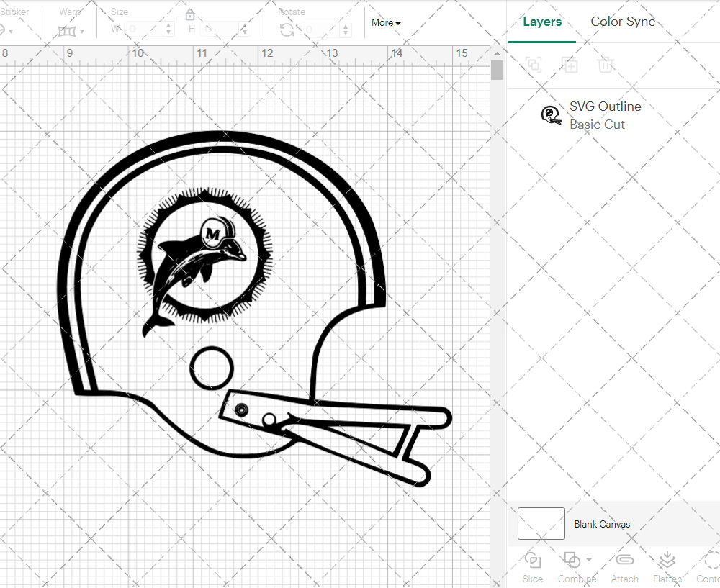The width and height of the screenshot is (720, 588).
Task: Open the Warp dropdown
Action: point(71,31)
